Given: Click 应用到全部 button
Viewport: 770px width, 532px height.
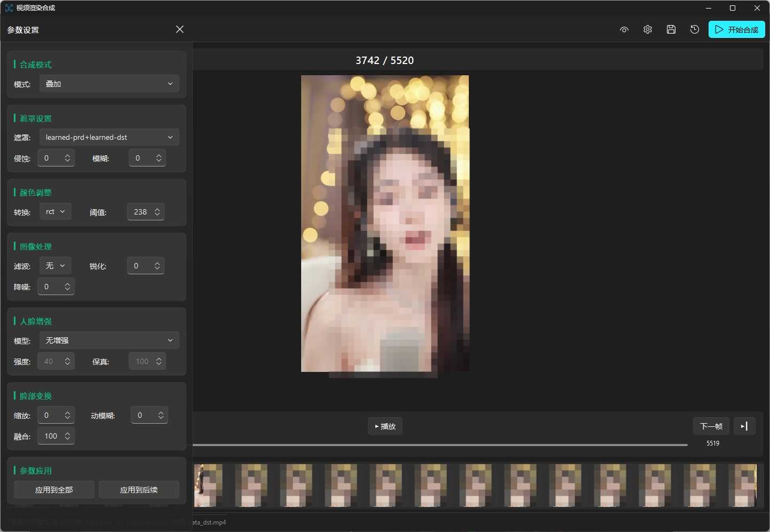Looking at the screenshot, I should [54, 490].
